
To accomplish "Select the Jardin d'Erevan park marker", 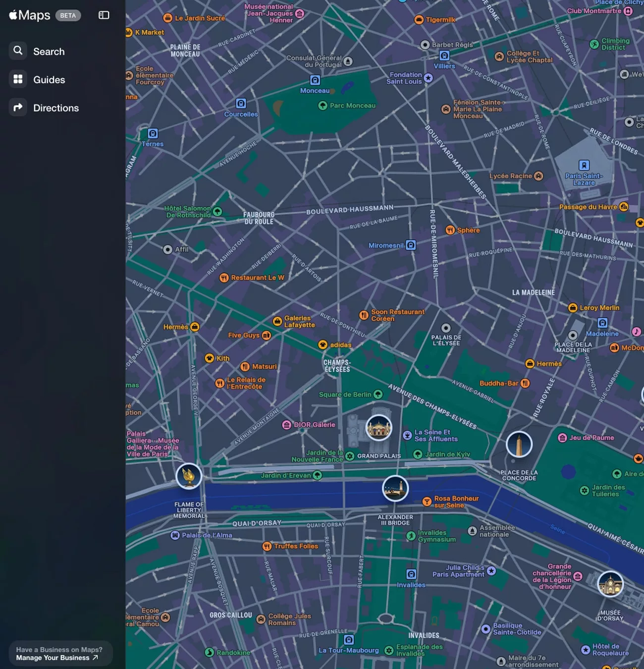I will click(318, 475).
